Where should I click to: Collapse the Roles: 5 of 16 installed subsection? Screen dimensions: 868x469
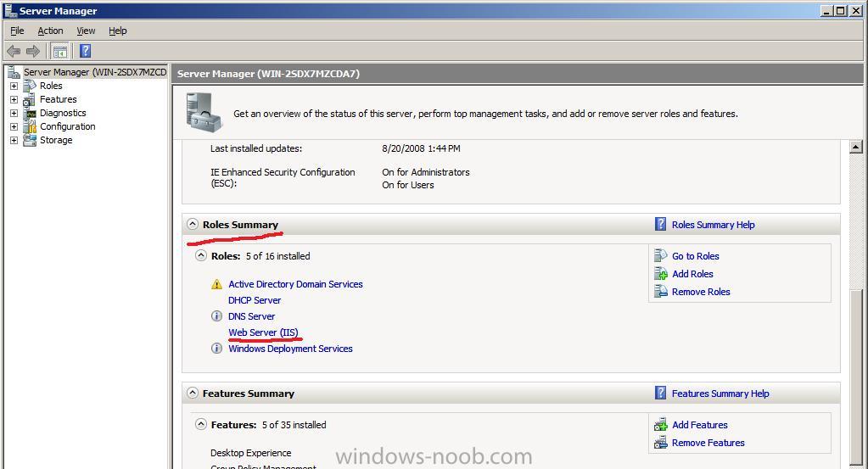pos(201,255)
